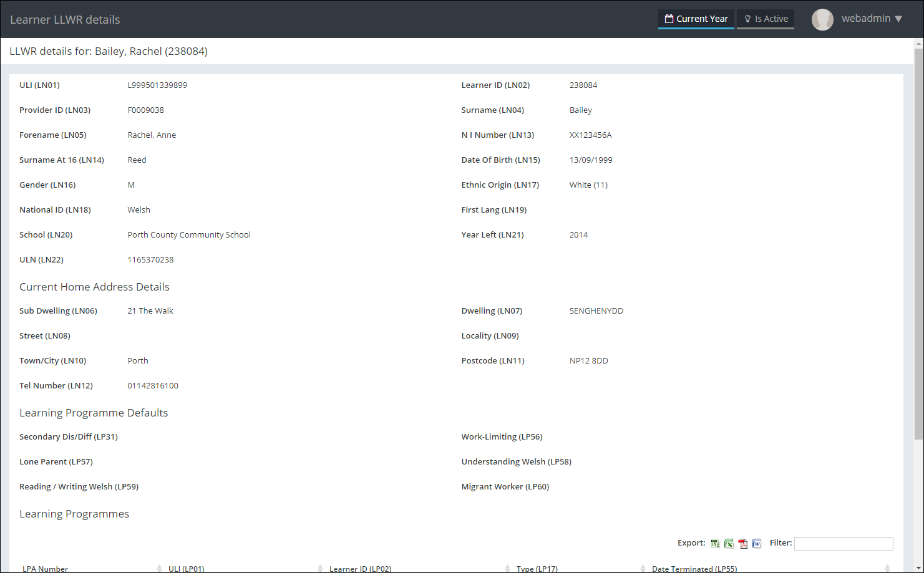The image size is (924, 573).
Task: Click the Locality (LN09) label
Action: click(x=490, y=336)
